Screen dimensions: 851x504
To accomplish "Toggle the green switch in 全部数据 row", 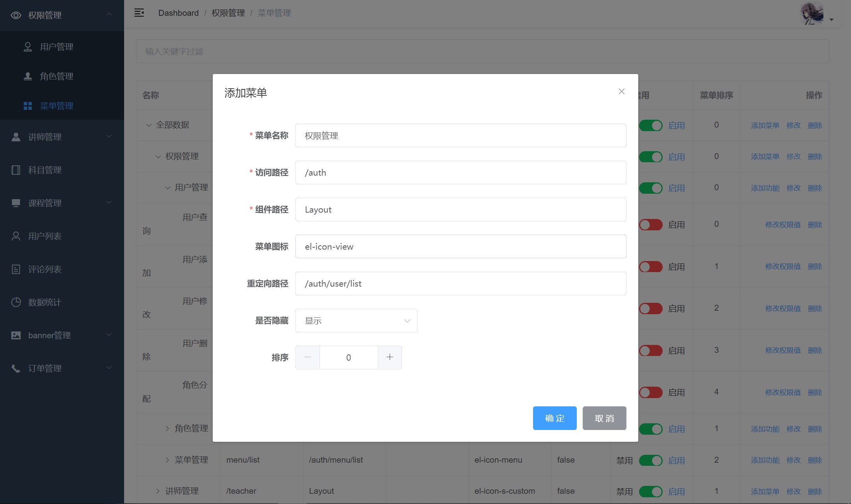I will [650, 126].
